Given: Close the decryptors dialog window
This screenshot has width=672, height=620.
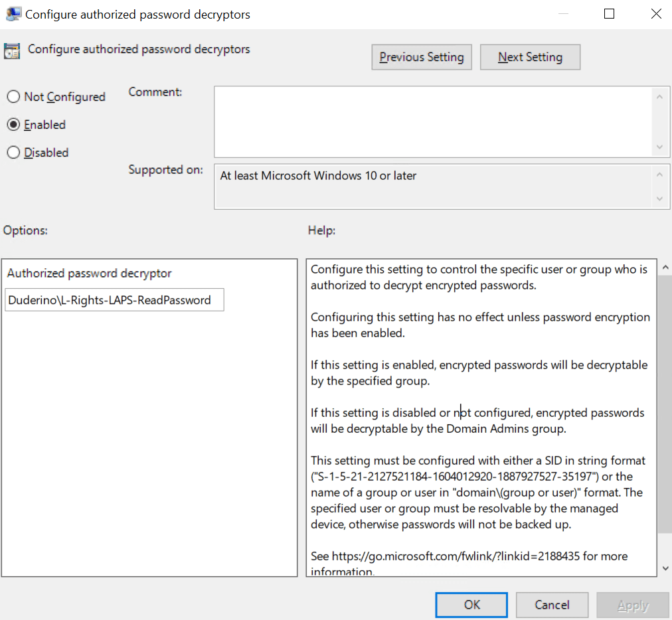Looking at the screenshot, I should tap(655, 14).
